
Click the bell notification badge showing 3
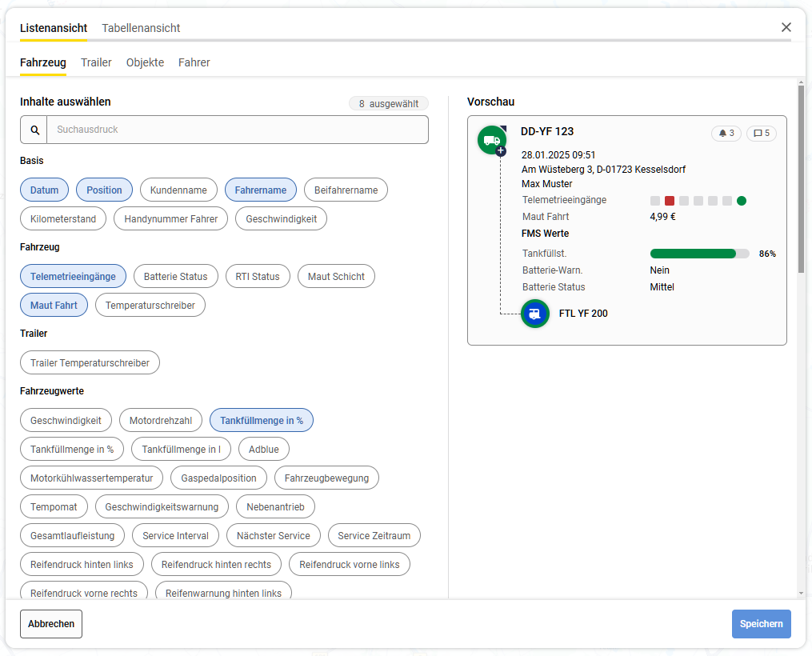[x=726, y=134]
